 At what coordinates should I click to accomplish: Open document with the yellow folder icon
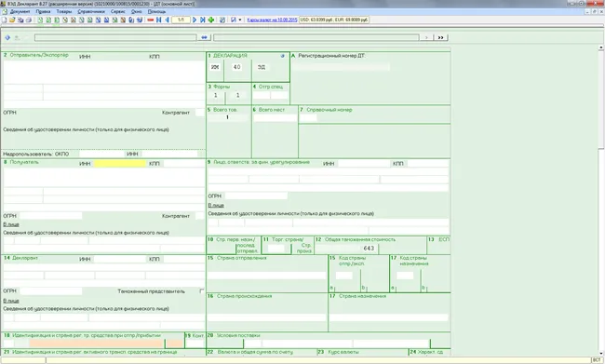click(12, 20)
